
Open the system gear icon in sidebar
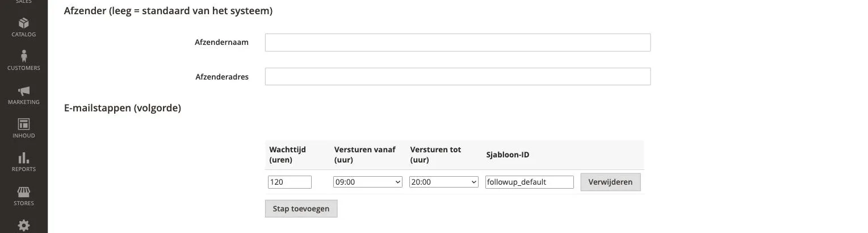tap(24, 226)
